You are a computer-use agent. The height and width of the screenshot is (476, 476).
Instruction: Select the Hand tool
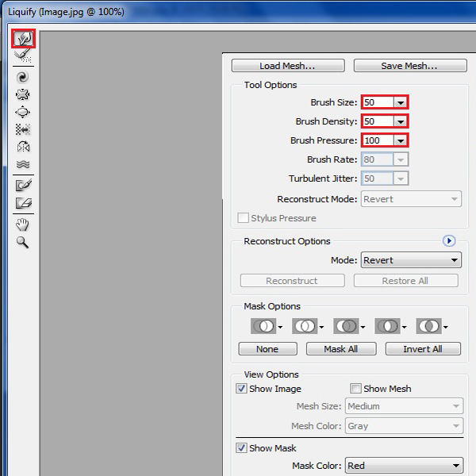click(x=23, y=225)
